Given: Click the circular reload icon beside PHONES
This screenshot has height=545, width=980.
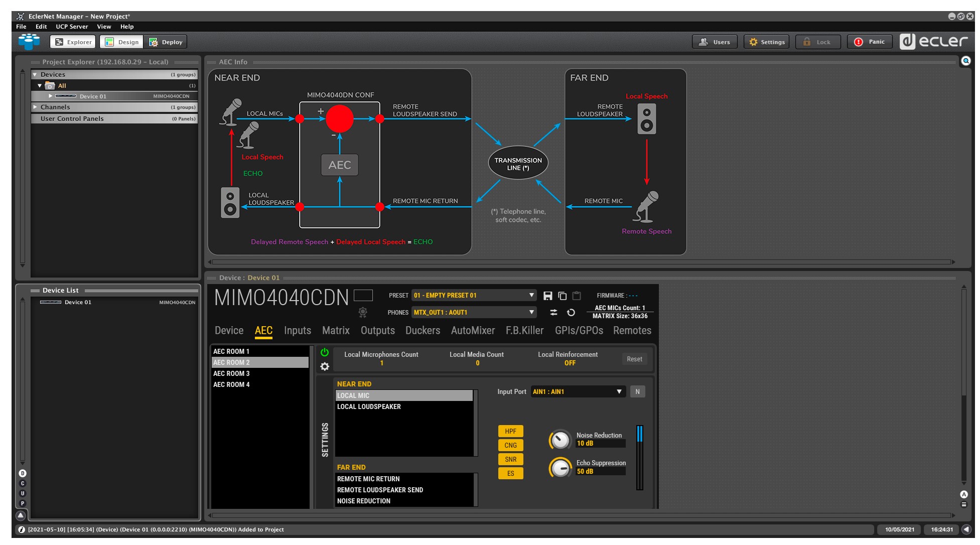Looking at the screenshot, I should [x=571, y=312].
